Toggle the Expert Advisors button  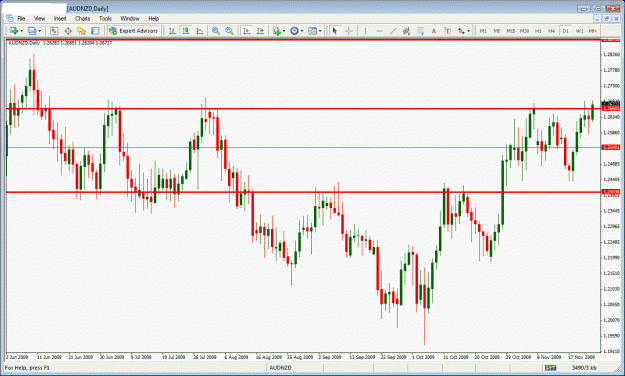134,31
